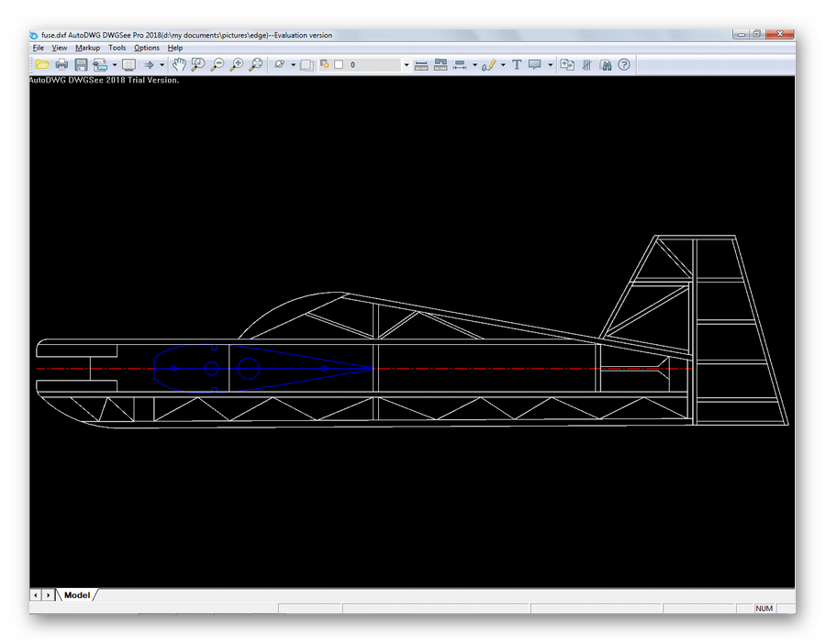Open the Options menu
The height and width of the screenshot is (644, 826).
click(x=146, y=48)
